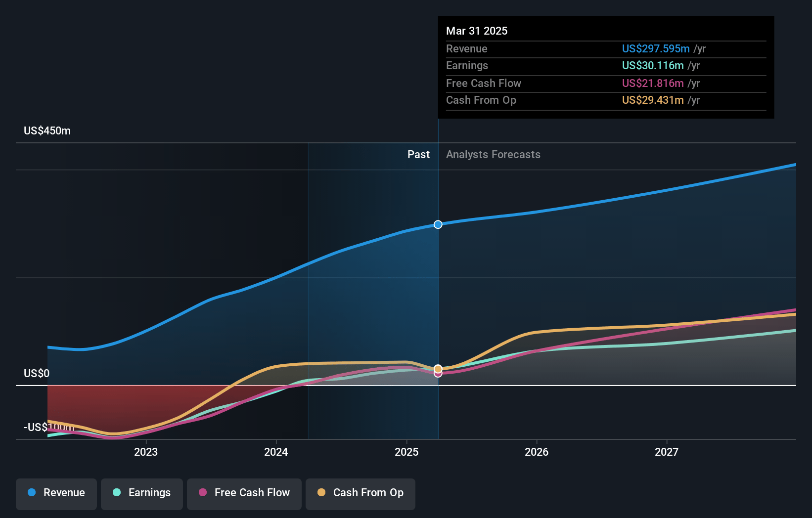Click the 'Cash From Op' tooltip row label

[x=481, y=100]
